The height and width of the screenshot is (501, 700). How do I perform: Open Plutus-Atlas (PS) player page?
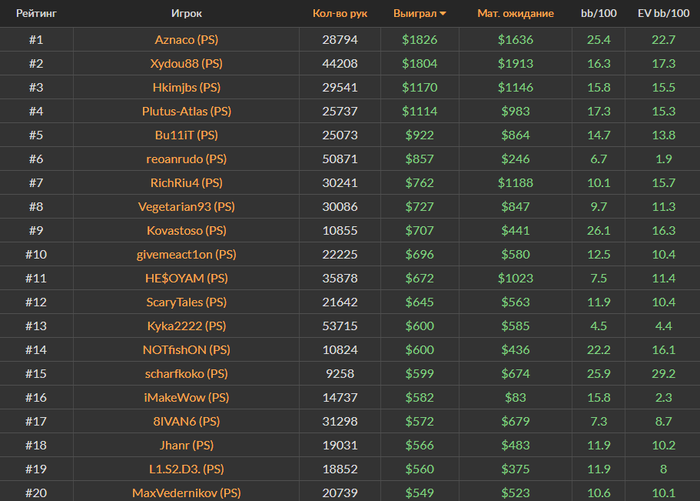tap(186, 111)
